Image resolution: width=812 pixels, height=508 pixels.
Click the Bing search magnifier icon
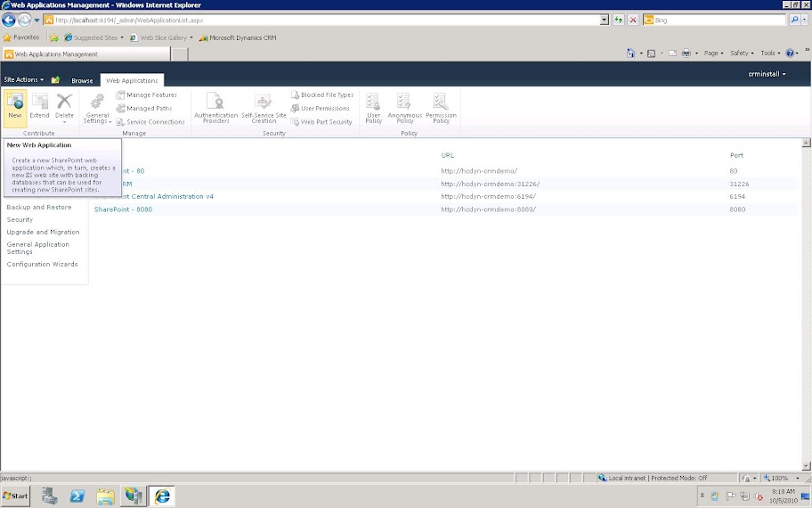pos(794,20)
